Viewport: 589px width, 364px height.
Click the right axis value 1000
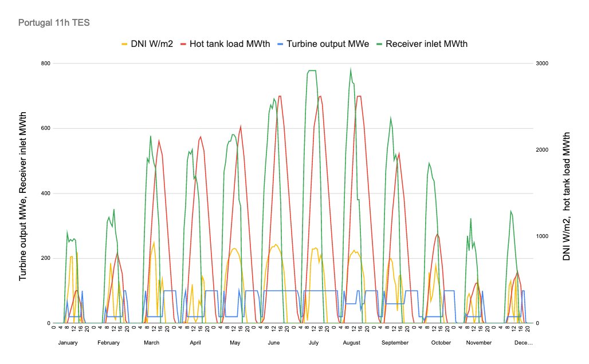pyautogui.click(x=541, y=236)
